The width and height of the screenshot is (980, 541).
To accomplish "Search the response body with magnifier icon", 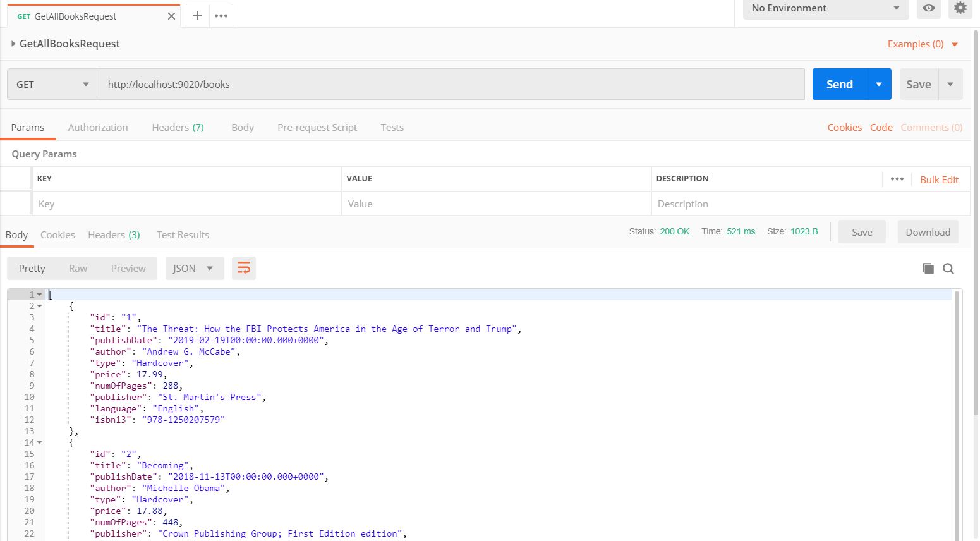I will [x=948, y=269].
